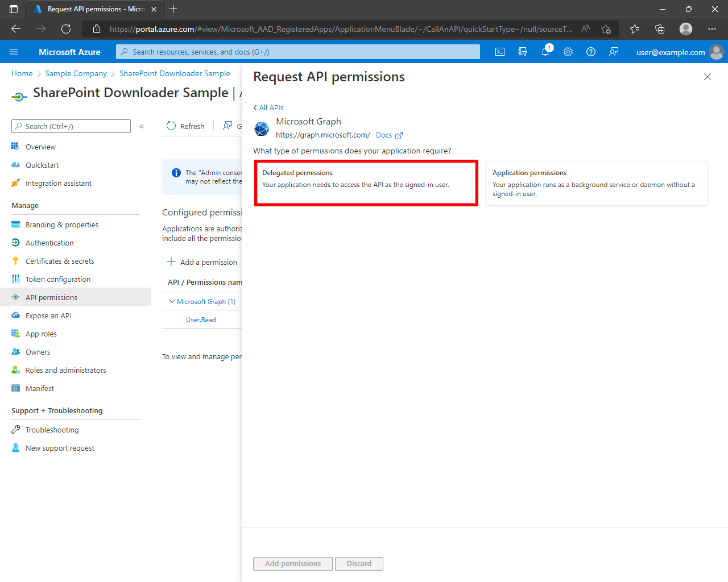Open the help question mark icon
Viewport: 728px width, 582px height.
click(x=591, y=52)
